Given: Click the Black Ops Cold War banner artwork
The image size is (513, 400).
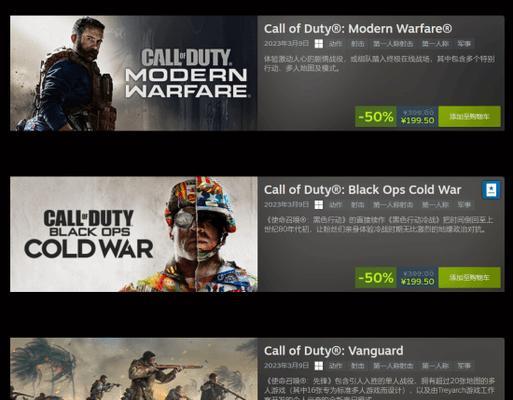Looking at the screenshot, I should [133, 234].
